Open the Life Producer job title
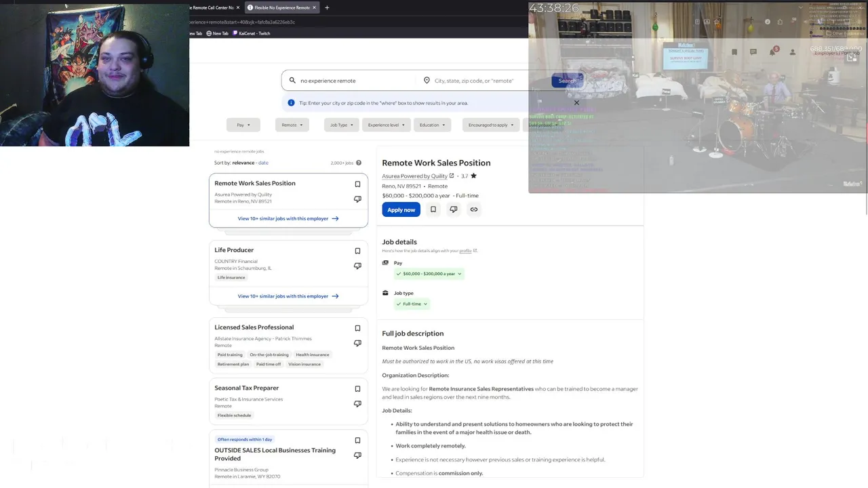This screenshot has width=868, height=488. (x=234, y=250)
